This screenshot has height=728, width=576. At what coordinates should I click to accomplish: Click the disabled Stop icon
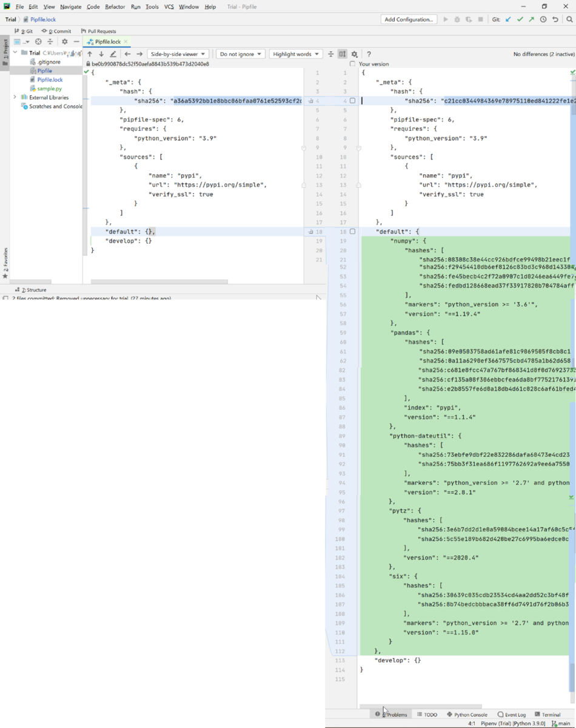(x=481, y=19)
